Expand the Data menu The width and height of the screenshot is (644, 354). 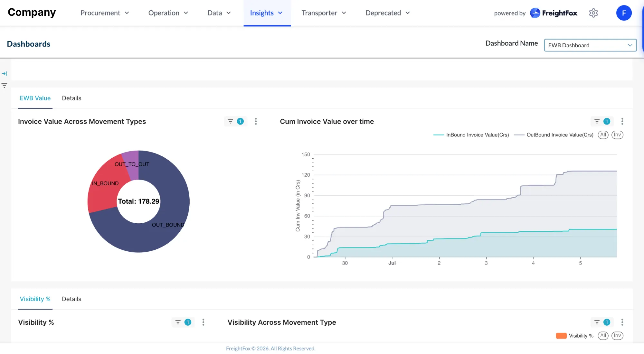[219, 13]
